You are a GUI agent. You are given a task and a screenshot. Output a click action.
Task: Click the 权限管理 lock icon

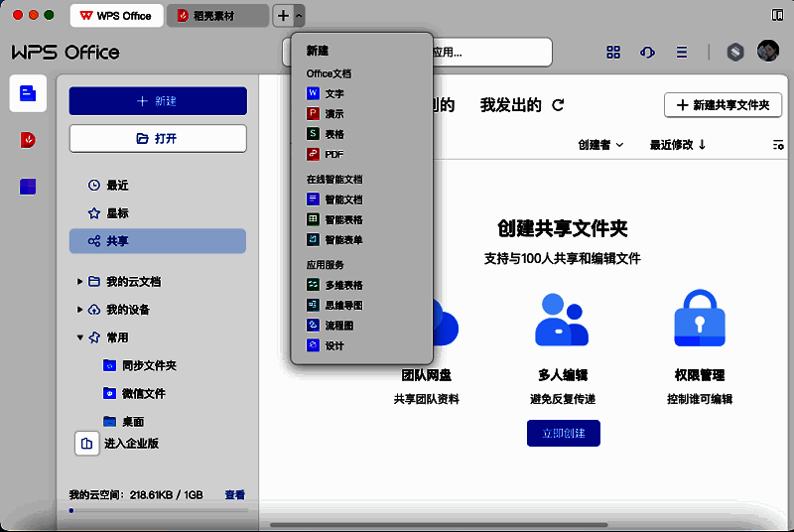point(700,318)
